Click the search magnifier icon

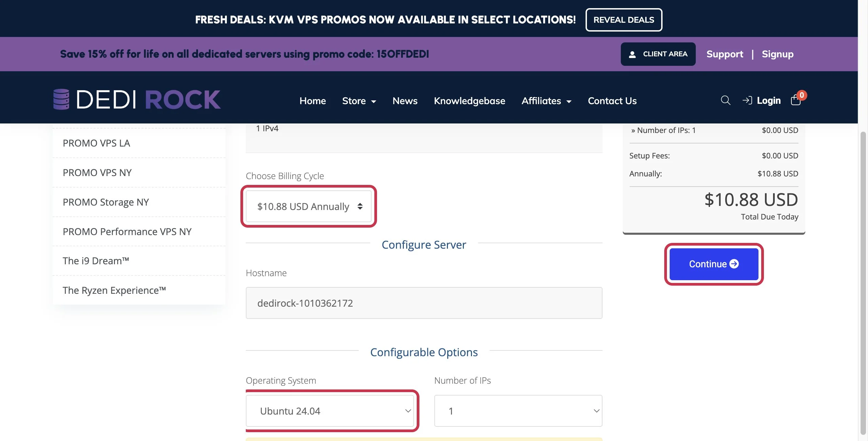point(725,100)
